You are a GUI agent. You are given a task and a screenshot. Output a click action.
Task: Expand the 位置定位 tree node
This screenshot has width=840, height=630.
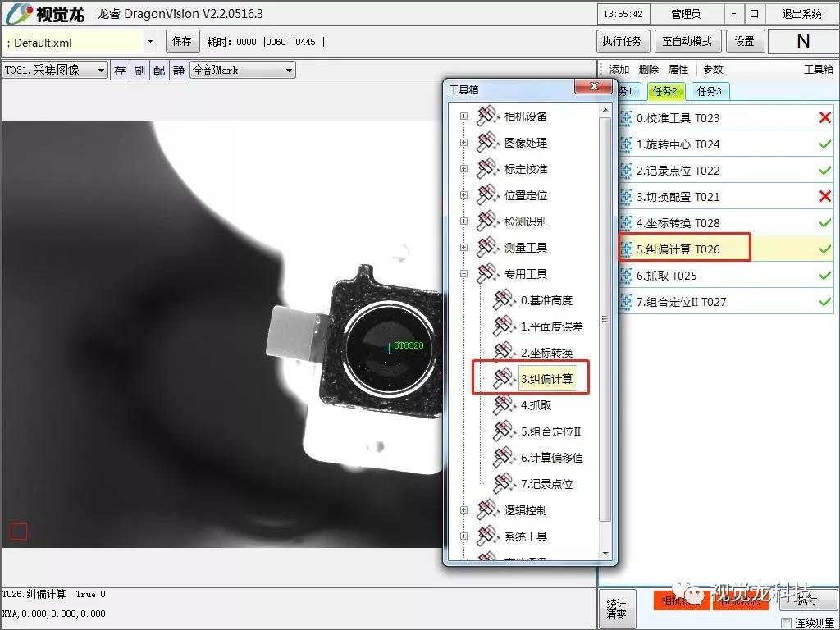tap(464, 195)
